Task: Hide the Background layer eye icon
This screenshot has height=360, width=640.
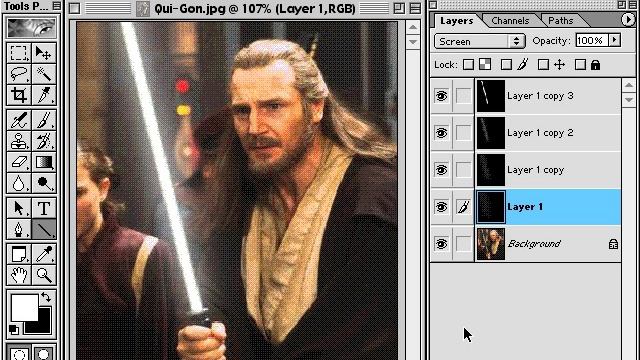Action: [x=441, y=244]
